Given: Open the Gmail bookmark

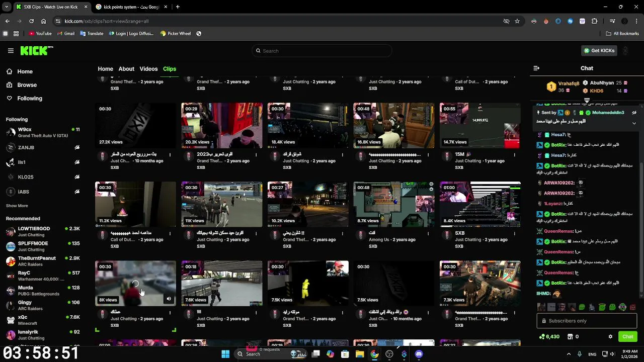Looking at the screenshot, I should click(66, 34).
